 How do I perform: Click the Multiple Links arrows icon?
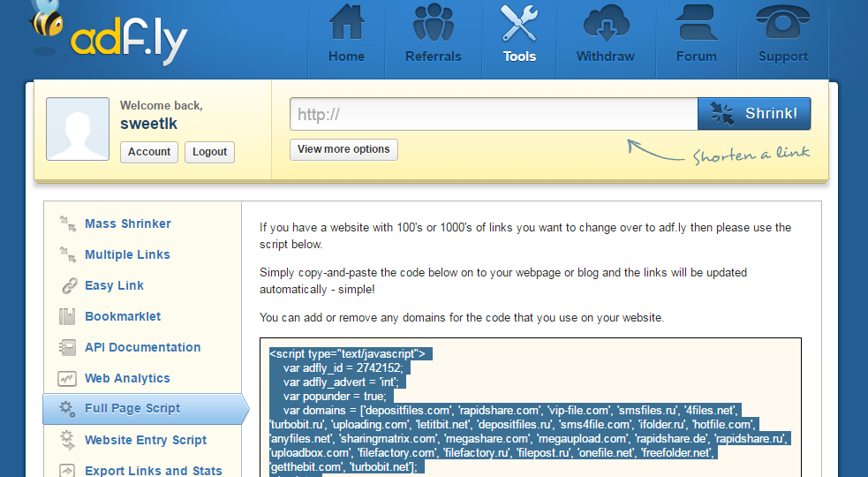(67, 255)
